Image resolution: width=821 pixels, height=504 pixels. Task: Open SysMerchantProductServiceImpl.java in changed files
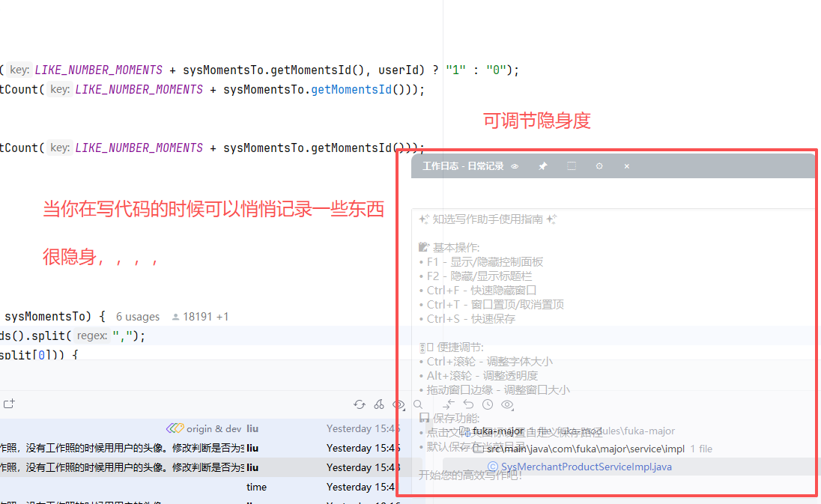coord(586,467)
